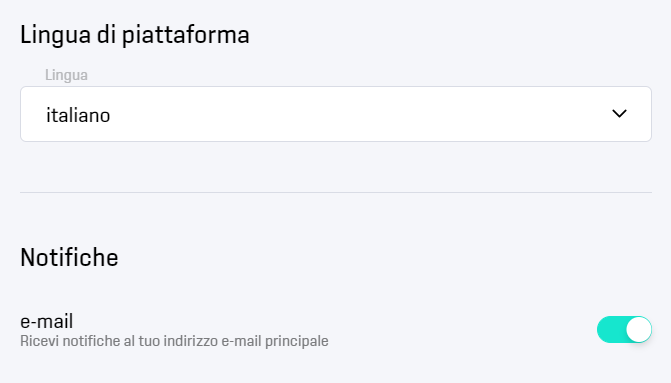Expand language options using the down arrow
This screenshot has height=383, width=671.
[x=619, y=114]
